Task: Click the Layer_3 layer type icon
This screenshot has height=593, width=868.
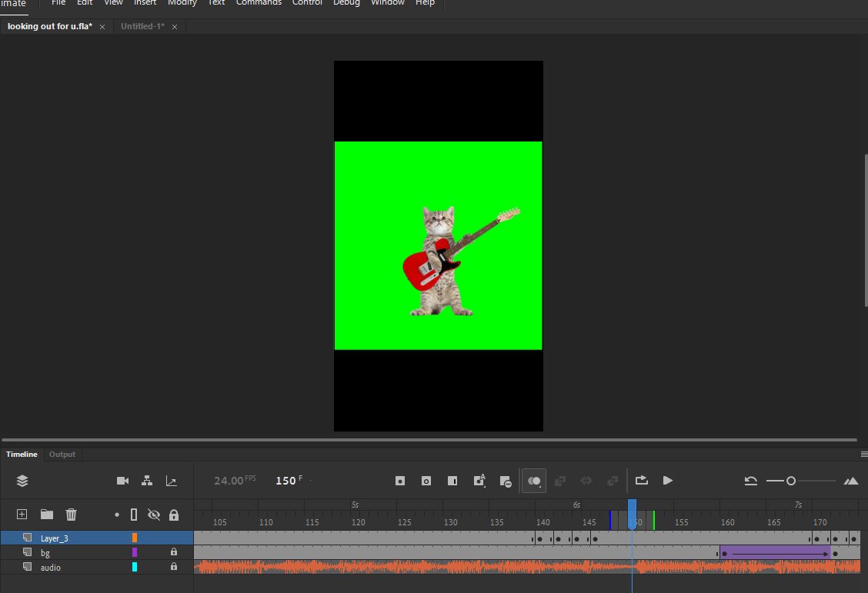Action: point(27,537)
